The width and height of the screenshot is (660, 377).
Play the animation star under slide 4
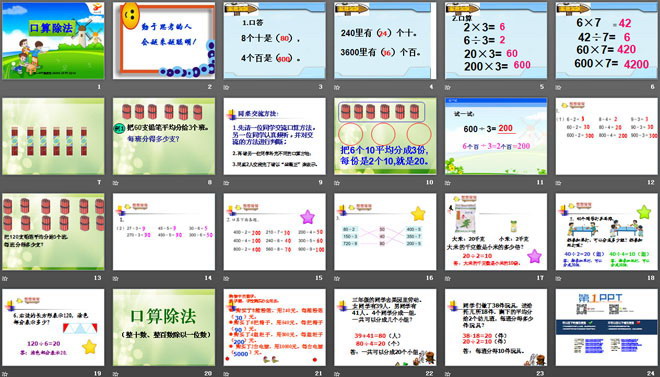point(337,88)
